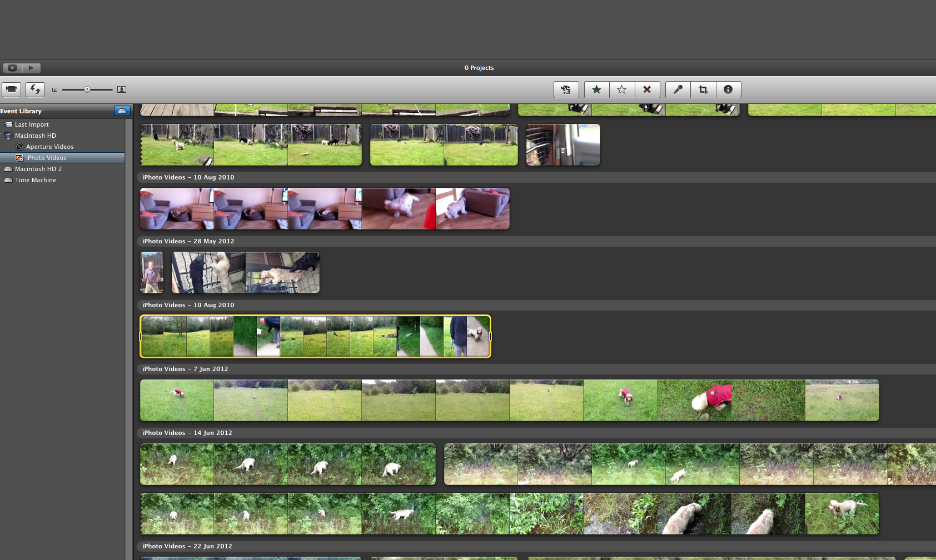Image resolution: width=936 pixels, height=560 pixels.
Task: Select the clip showing a window and door
Action: 563,145
